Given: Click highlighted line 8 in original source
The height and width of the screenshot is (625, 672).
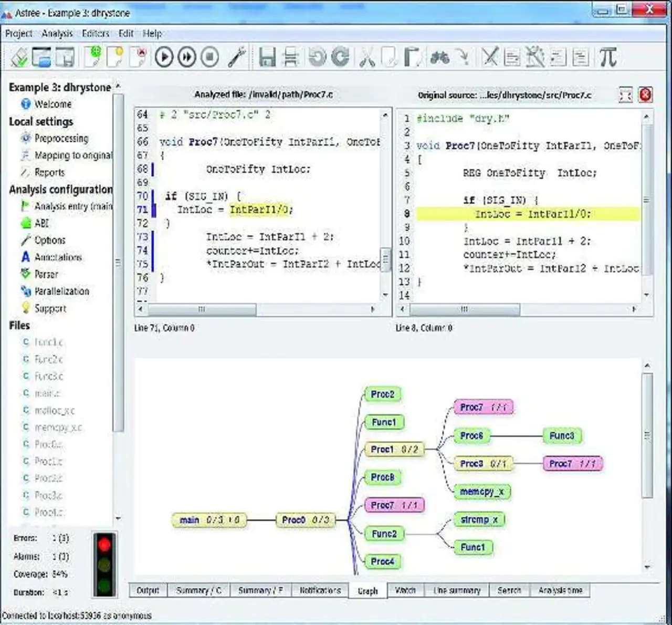Looking at the screenshot, I should [528, 214].
